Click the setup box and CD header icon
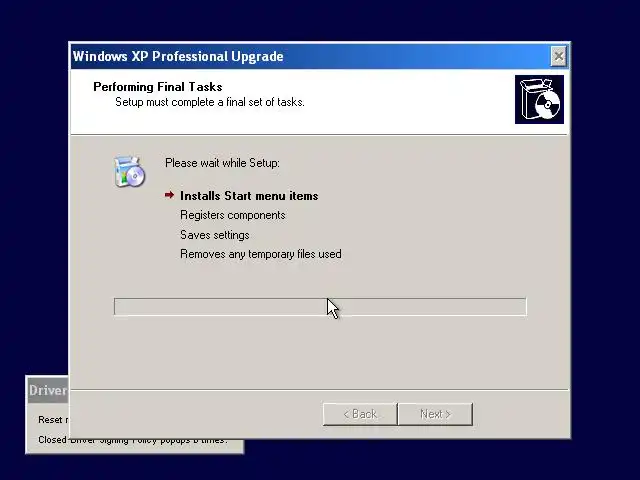The image size is (640, 480). (539, 99)
